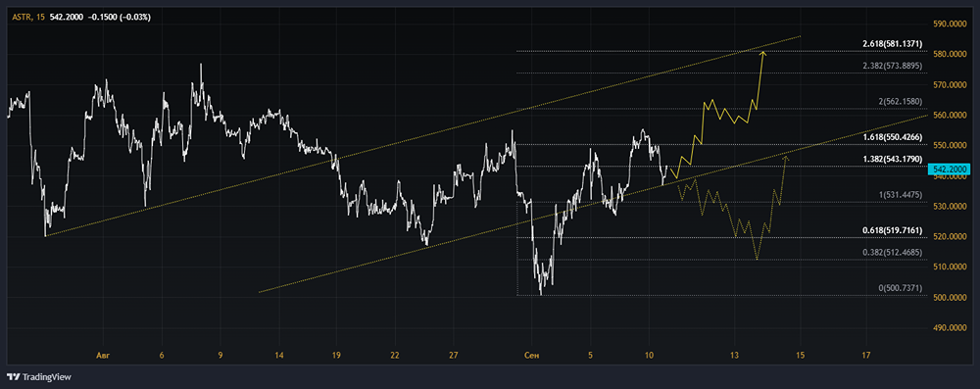Click the 490.0000 price axis label

click(950, 327)
